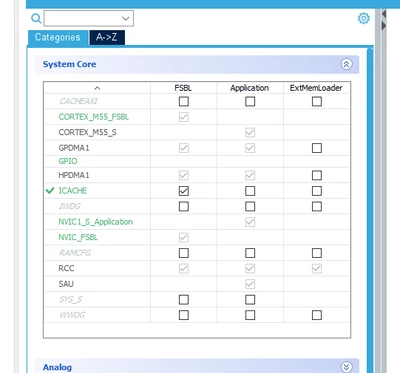Select the NVIC1_S_Application peripheral
This screenshot has width=400, height=373.
pyautogui.click(x=95, y=222)
